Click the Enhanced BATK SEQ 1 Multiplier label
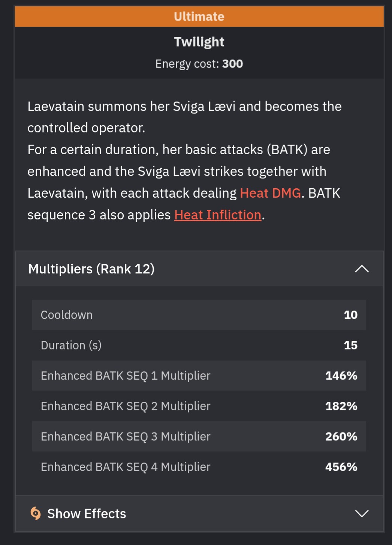 [x=126, y=375]
